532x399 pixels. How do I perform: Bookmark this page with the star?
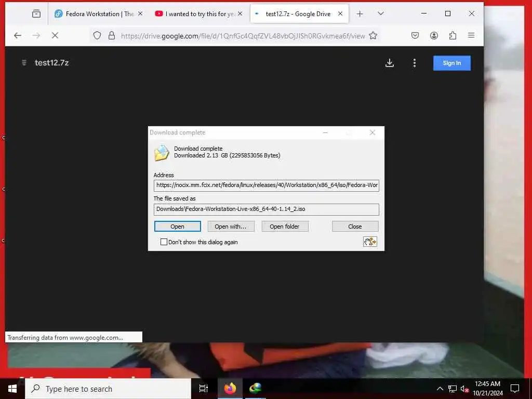(x=373, y=35)
